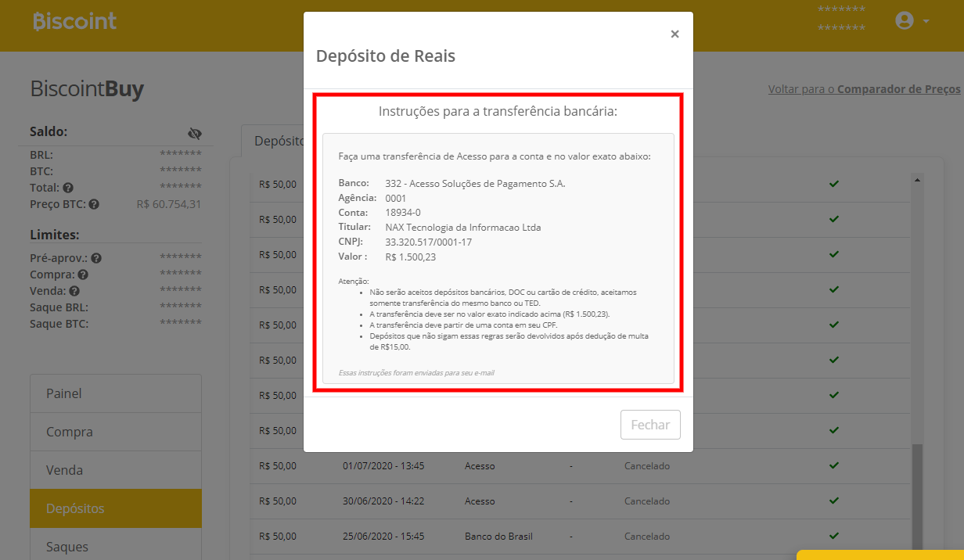Select holder NAX Tecnologia da Informacao Ltda
Screen dimensions: 964x560
(x=463, y=228)
